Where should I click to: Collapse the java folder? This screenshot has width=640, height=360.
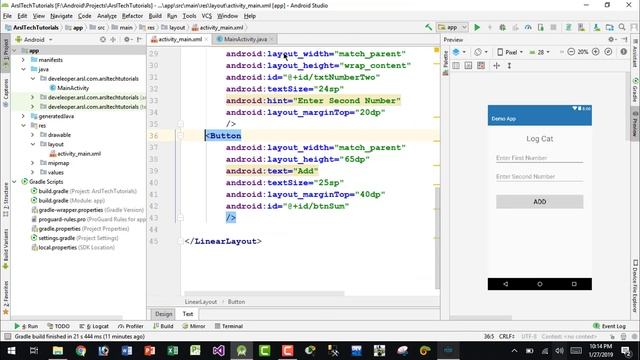[23, 69]
